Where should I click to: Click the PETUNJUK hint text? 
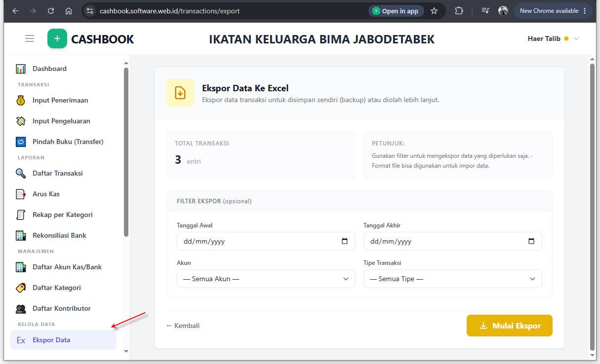[452, 161]
